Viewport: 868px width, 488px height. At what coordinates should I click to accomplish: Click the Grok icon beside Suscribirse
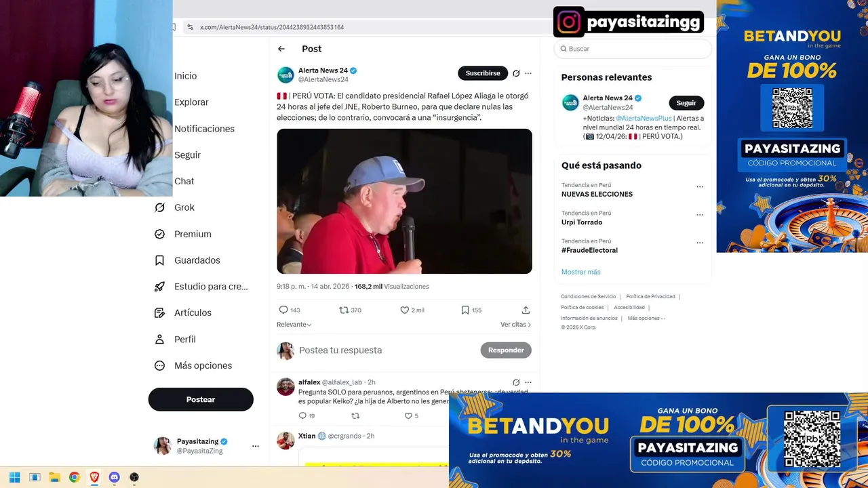tap(516, 73)
